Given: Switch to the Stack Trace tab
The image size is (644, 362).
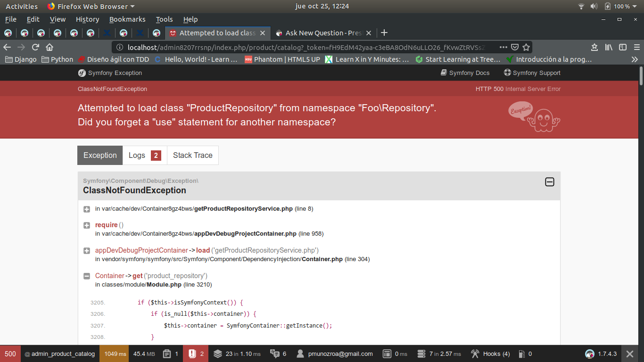Looking at the screenshot, I should click(x=193, y=155).
